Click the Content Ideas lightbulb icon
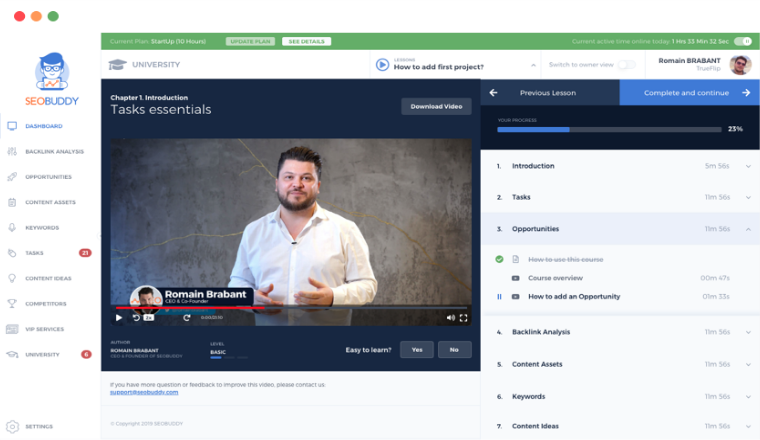Screen dimensions: 760x440 coord(12,279)
